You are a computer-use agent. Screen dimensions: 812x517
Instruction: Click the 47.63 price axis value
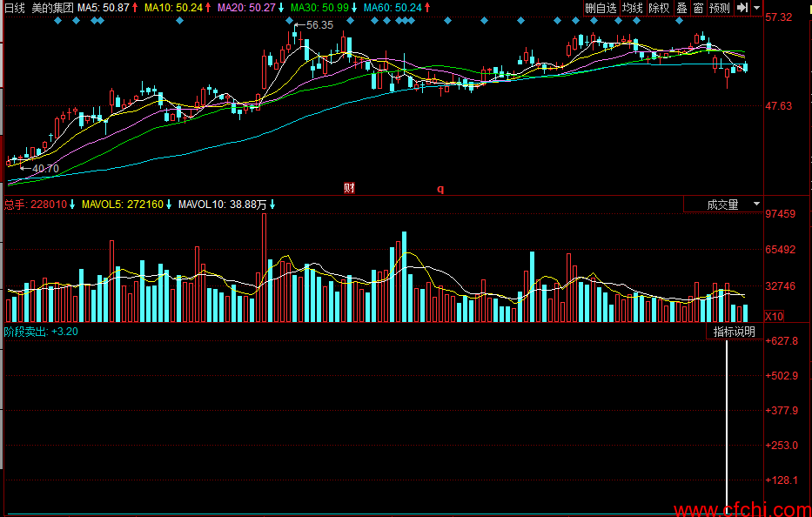778,106
